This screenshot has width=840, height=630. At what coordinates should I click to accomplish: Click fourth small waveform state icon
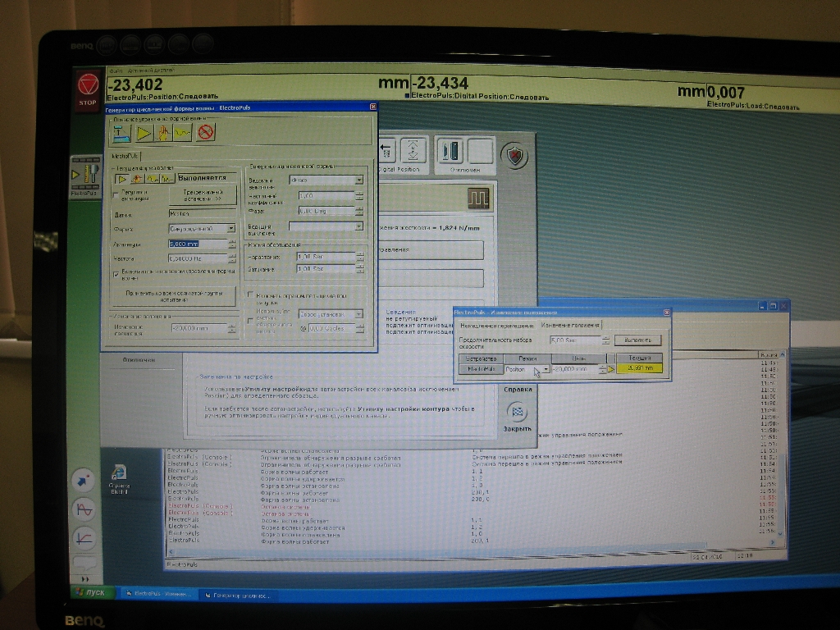[167, 179]
